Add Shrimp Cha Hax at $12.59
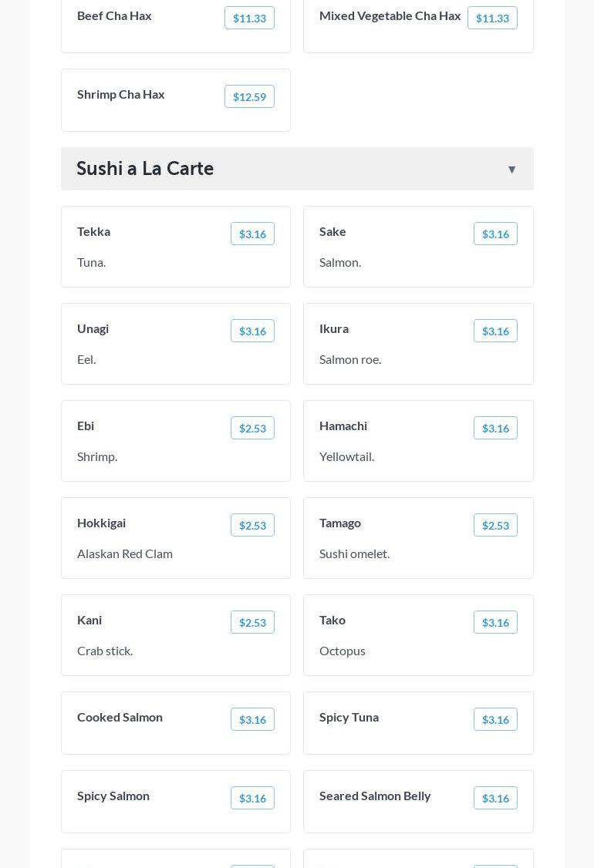Image resolution: width=594 pixels, height=868 pixels. [249, 96]
